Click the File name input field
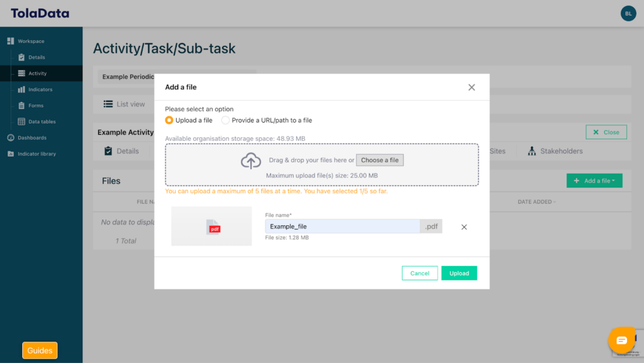644x363 pixels. (x=342, y=226)
